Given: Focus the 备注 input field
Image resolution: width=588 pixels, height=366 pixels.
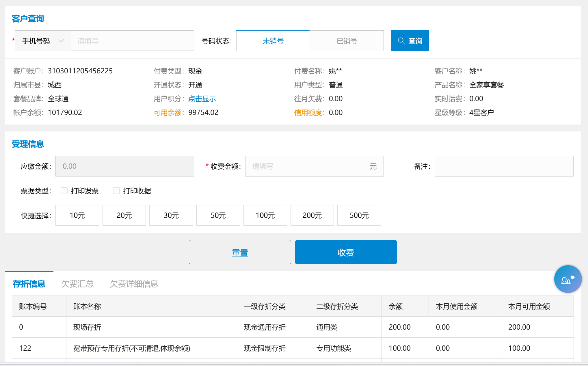Looking at the screenshot, I should [504, 166].
